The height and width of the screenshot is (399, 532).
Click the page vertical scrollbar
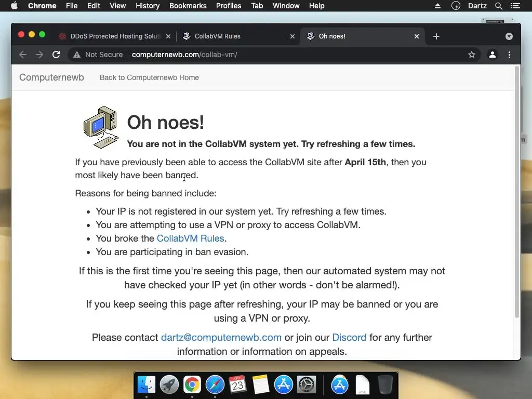(x=517, y=192)
